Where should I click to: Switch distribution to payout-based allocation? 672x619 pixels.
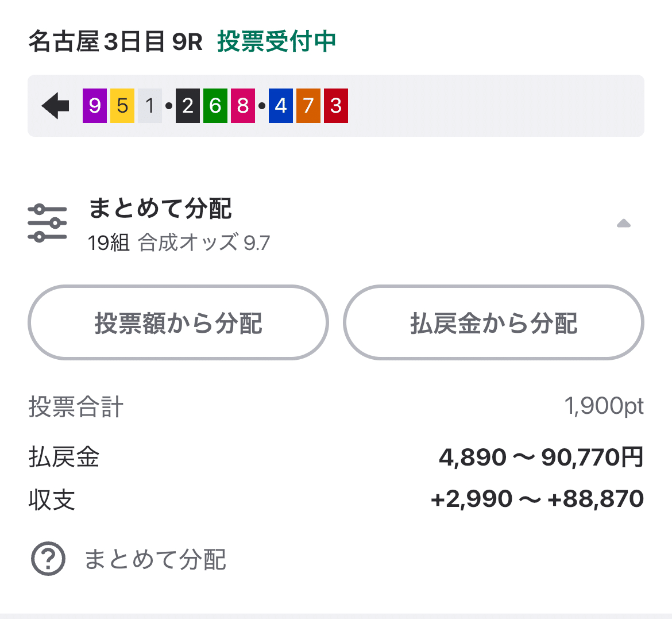pyautogui.click(x=494, y=322)
